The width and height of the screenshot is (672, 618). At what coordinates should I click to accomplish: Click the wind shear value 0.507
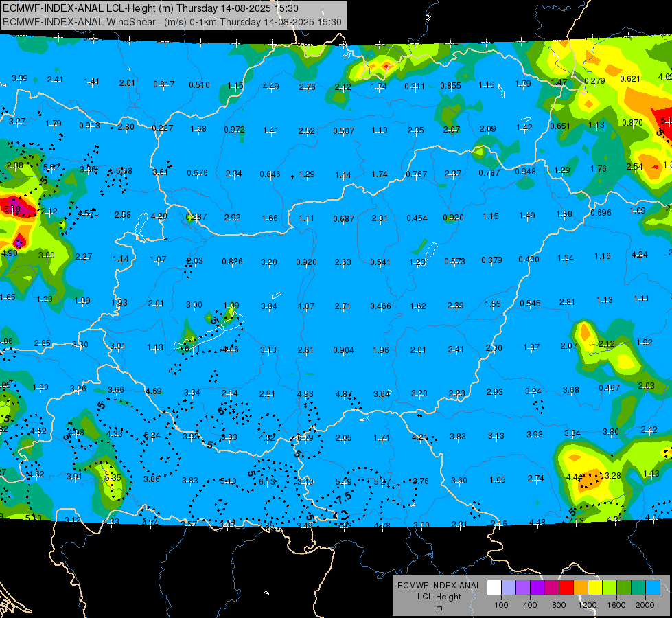click(x=344, y=130)
